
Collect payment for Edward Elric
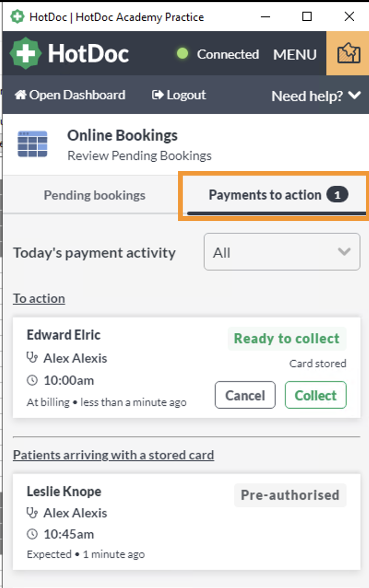315,395
